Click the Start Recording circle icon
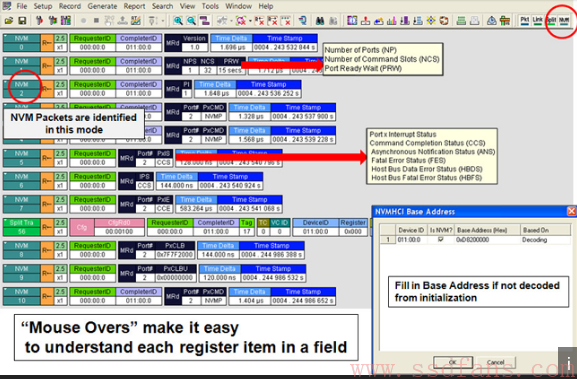Viewport: 577px width, 379px height. tap(84, 20)
